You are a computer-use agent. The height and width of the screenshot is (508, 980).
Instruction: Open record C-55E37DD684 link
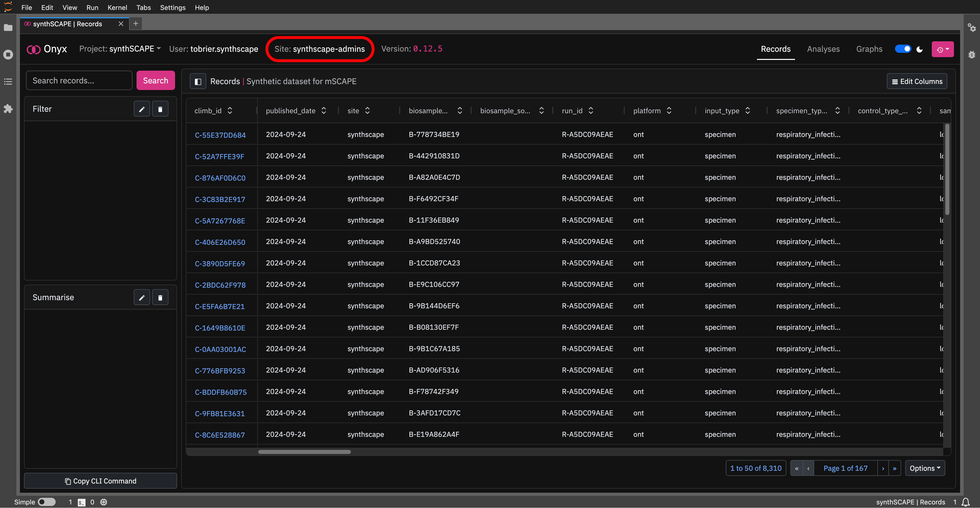point(220,135)
